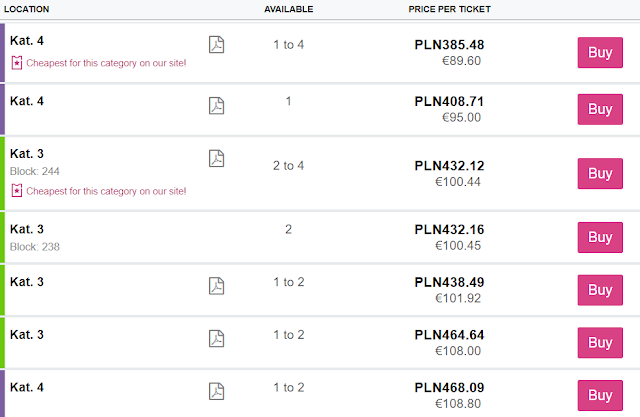Viewport: 640px width, 417px height.
Task: Buy the PLN385.48 Kat. 4 ticket
Action: click(599, 52)
